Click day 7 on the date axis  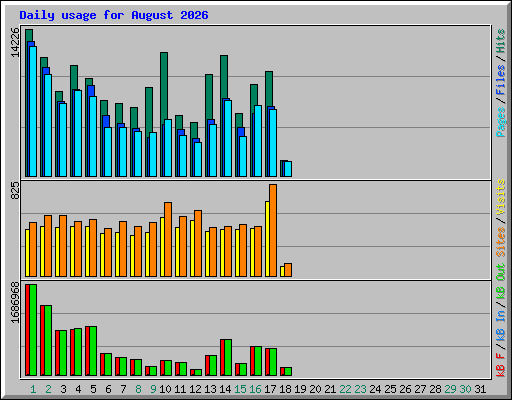[123, 389]
